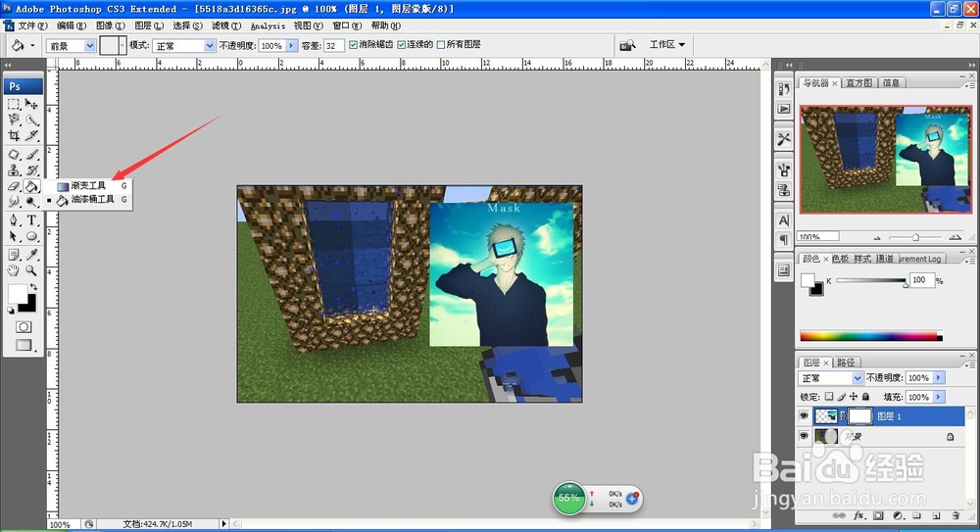980x532 pixels.
Task: Select the Blur/Smudge tool
Action: coord(14,201)
